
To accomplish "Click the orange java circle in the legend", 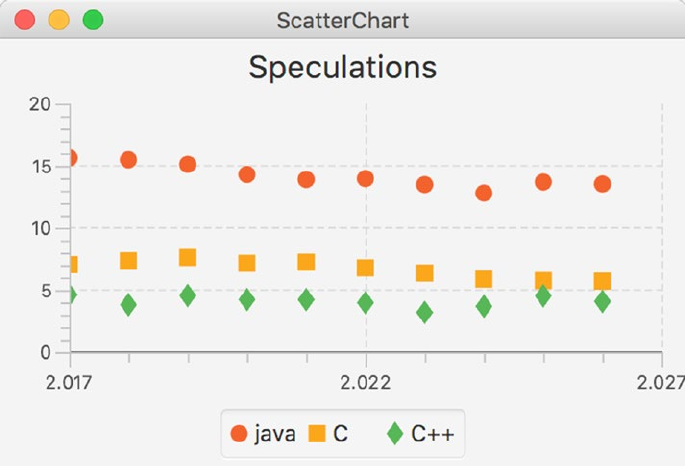I will [239, 434].
